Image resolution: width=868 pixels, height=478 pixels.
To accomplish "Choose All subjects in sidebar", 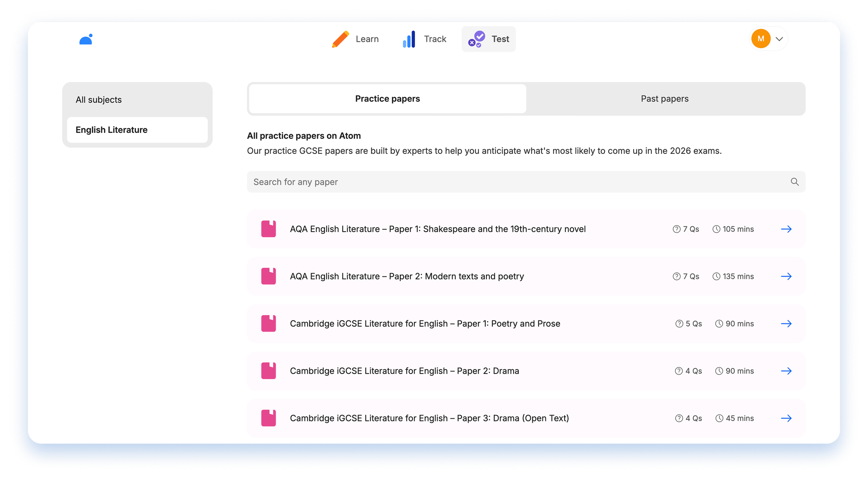I will [99, 100].
